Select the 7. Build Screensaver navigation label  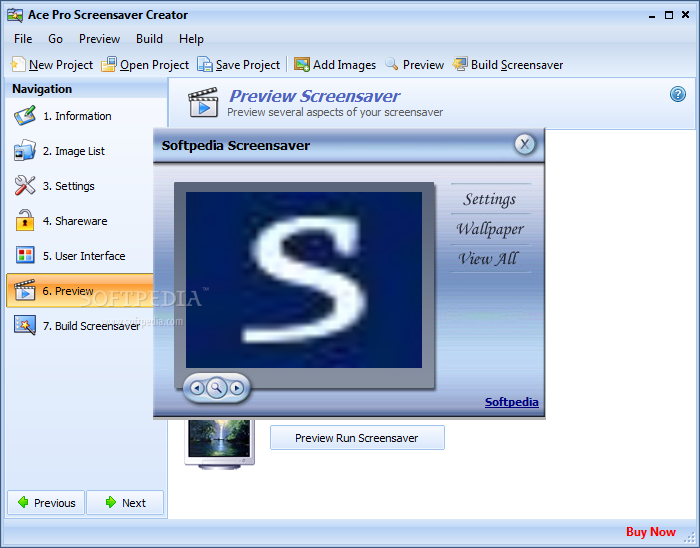92,326
